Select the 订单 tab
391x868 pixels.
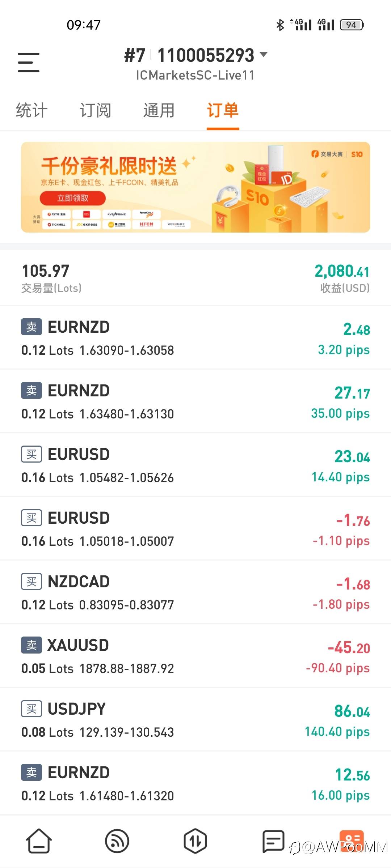point(223,110)
